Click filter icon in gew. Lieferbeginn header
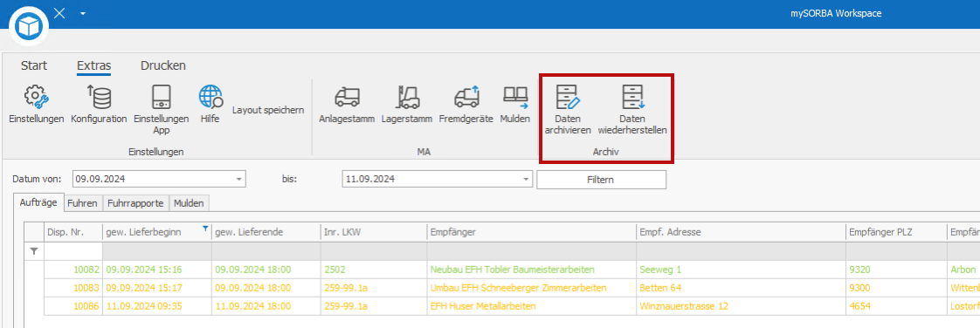This screenshot has width=980, height=328. click(x=205, y=229)
